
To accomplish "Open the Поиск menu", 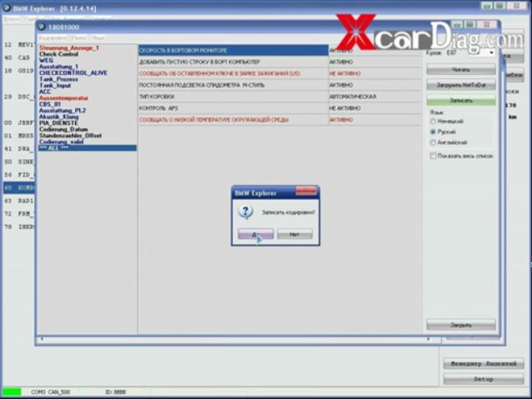I will (79, 38).
